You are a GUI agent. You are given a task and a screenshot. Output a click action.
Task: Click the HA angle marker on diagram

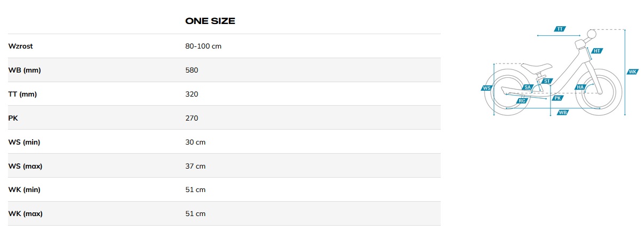pyautogui.click(x=581, y=87)
